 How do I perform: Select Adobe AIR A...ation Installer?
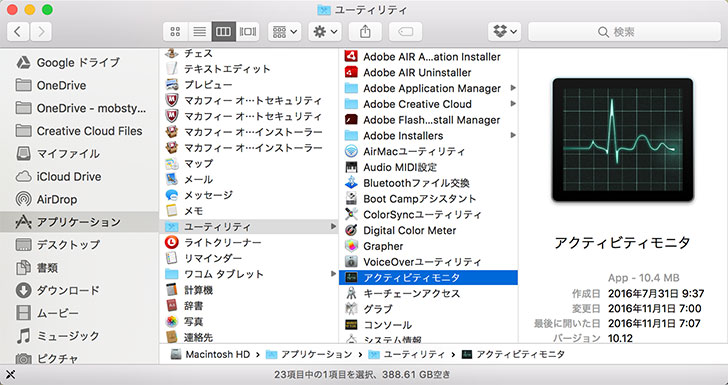pyautogui.click(x=429, y=57)
